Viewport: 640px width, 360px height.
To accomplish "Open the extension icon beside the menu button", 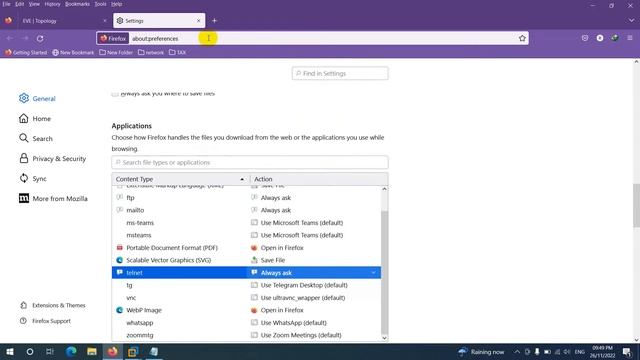I will click(615, 38).
